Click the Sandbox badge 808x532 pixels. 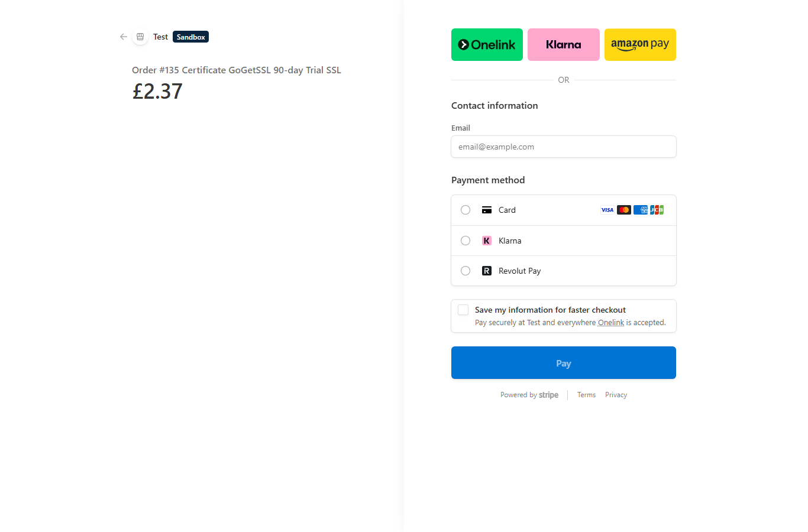190,37
